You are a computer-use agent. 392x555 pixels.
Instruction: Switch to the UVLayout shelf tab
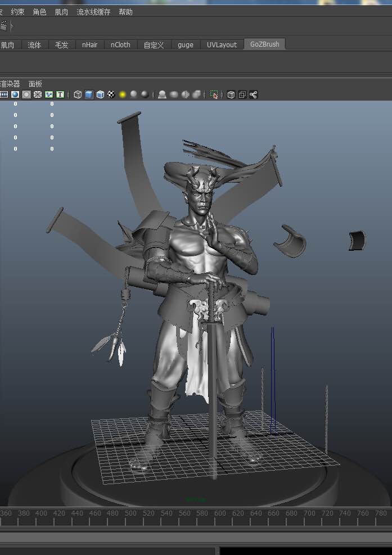(222, 45)
